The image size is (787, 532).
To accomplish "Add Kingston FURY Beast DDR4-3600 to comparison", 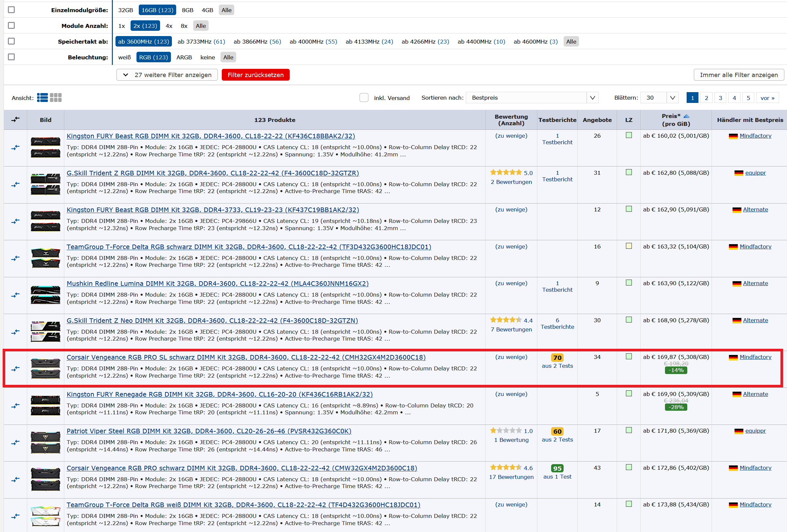I will (x=15, y=148).
